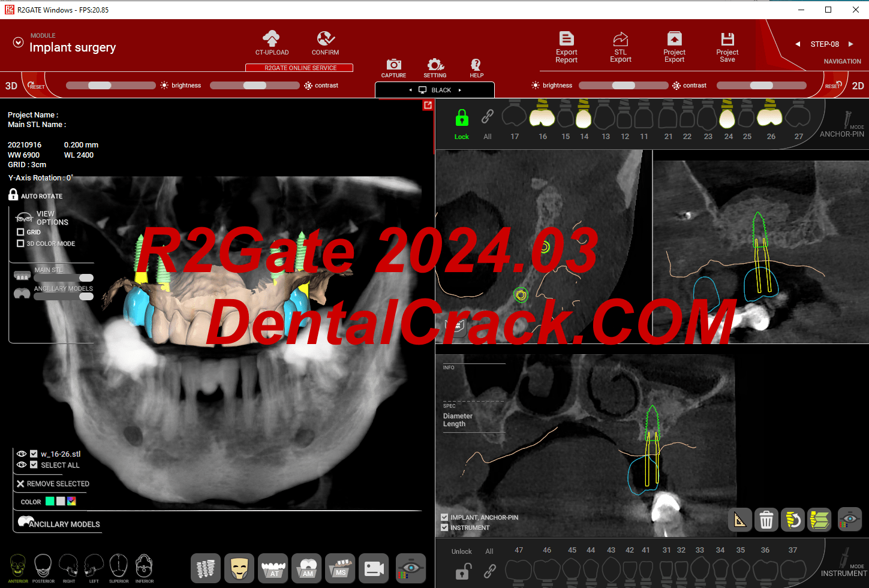Click the video camera record icon
Image resolution: width=869 pixels, height=588 pixels.
pyautogui.click(x=374, y=568)
